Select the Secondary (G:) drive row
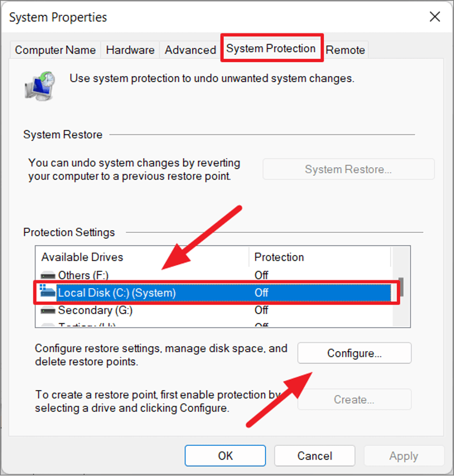The width and height of the screenshot is (454, 476). pyautogui.click(x=144, y=311)
